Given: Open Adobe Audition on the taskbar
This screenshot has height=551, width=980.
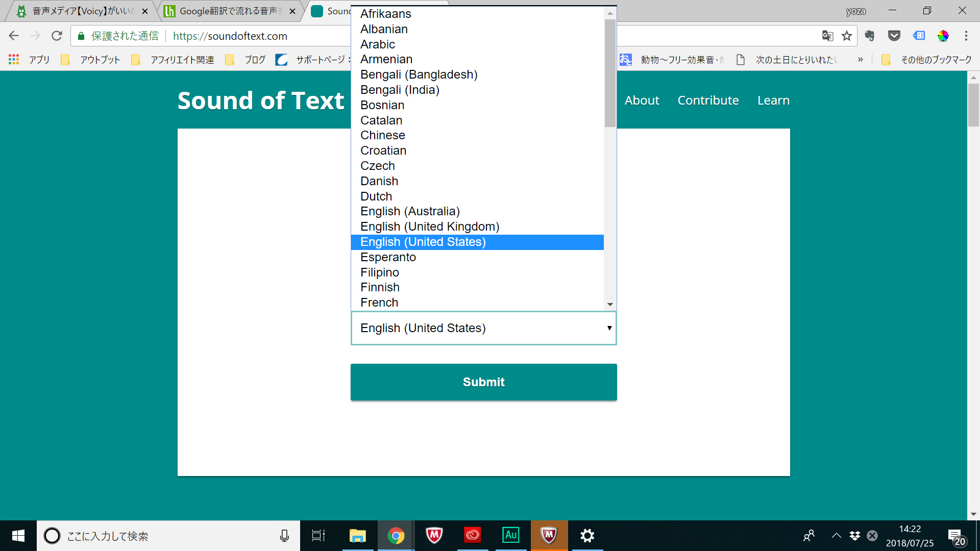Looking at the screenshot, I should point(511,536).
